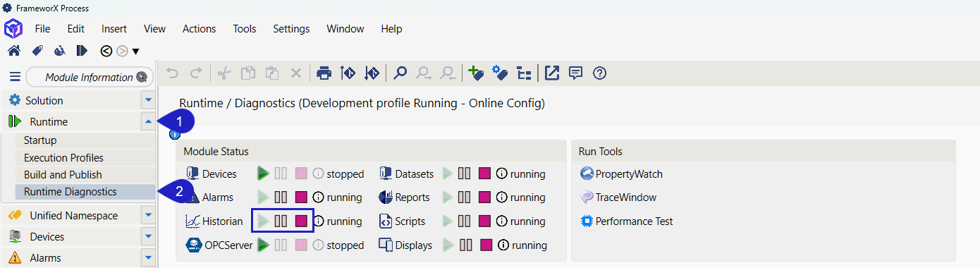Expand the Devices sidebar section arrow
Viewport: 980px width, 268px height.
[147, 237]
